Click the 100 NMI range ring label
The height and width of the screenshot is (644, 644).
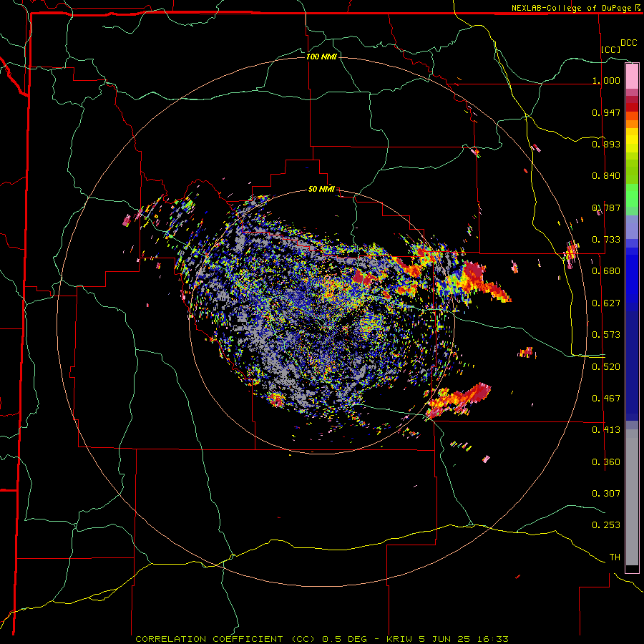tap(321, 57)
